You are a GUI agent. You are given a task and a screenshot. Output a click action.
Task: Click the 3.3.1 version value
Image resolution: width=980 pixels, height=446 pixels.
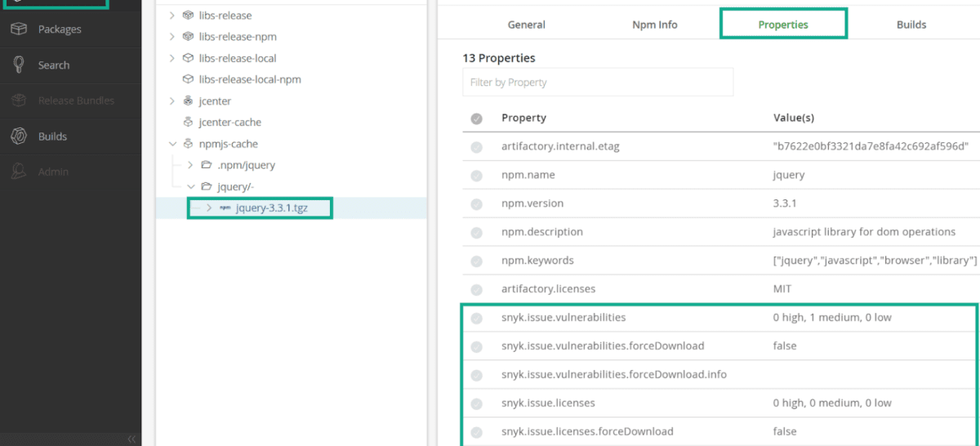click(x=786, y=203)
